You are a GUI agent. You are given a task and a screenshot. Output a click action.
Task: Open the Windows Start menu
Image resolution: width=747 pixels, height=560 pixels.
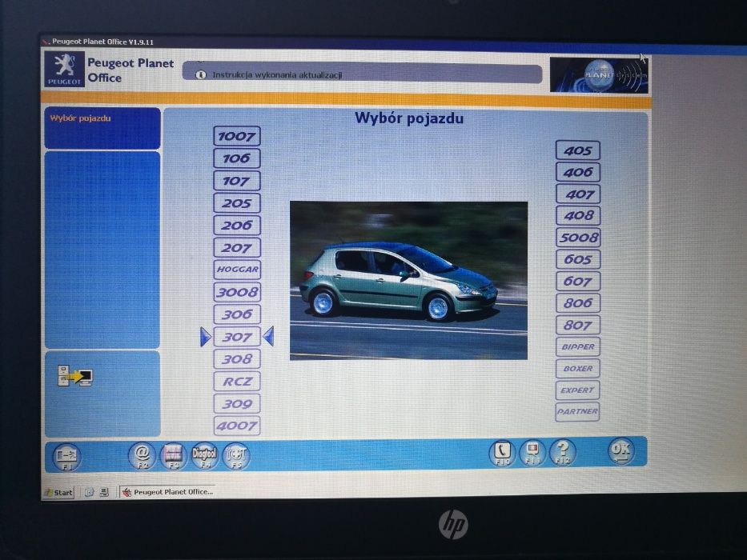click(58, 492)
